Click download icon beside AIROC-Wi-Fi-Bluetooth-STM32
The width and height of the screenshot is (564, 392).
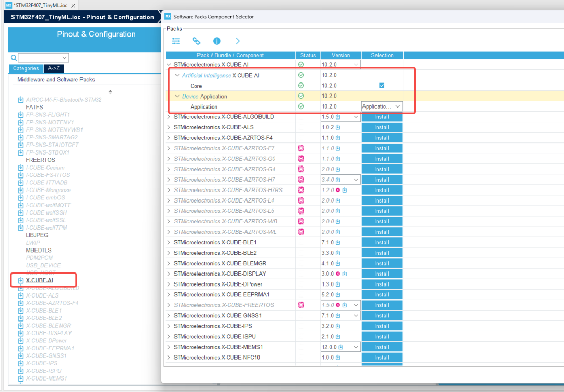click(21, 100)
